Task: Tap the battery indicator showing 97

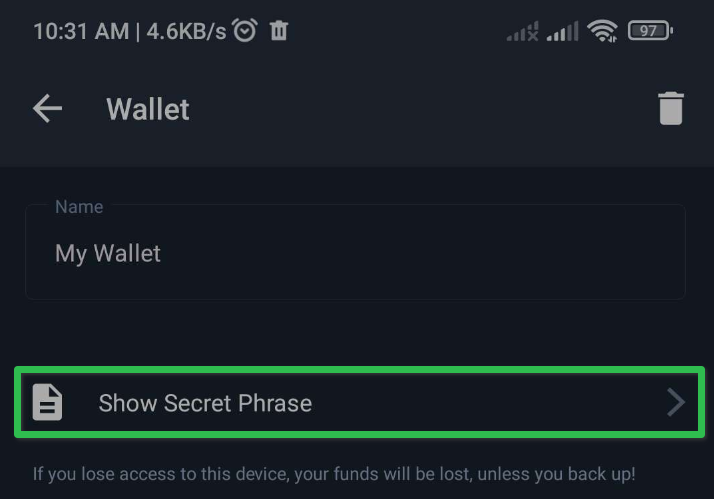Action: 650,31
